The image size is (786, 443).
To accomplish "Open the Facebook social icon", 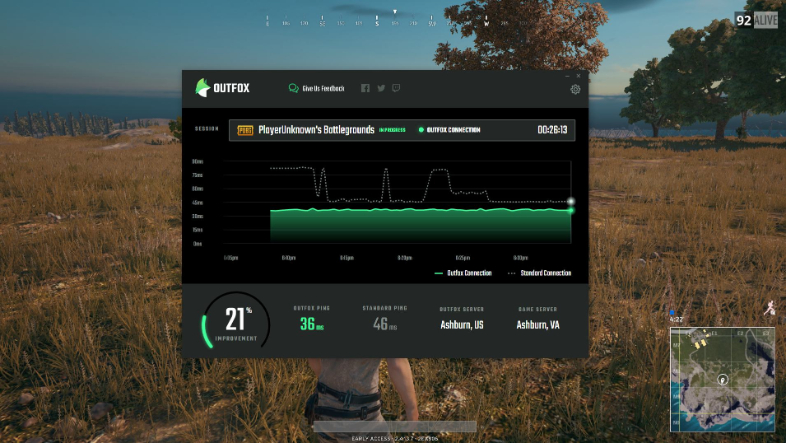I will pos(365,88).
